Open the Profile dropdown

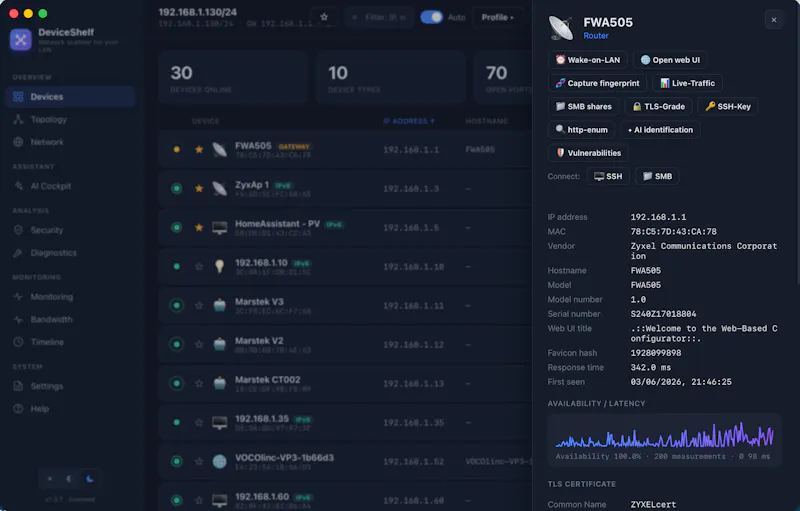[497, 17]
